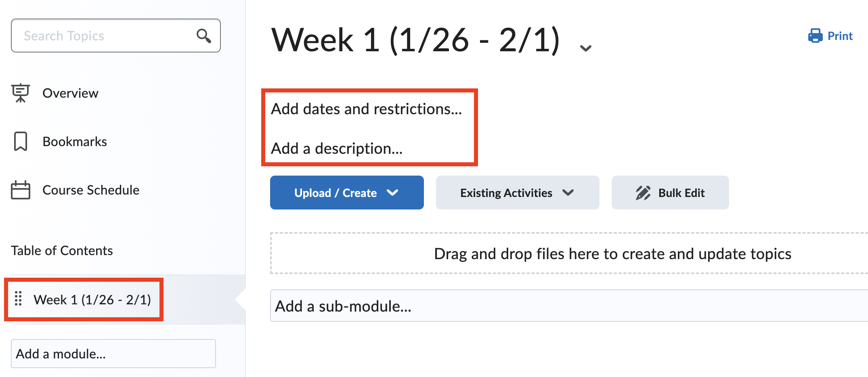Viewport: 868px width, 377px height.
Task: Click the printer icon
Action: (815, 36)
